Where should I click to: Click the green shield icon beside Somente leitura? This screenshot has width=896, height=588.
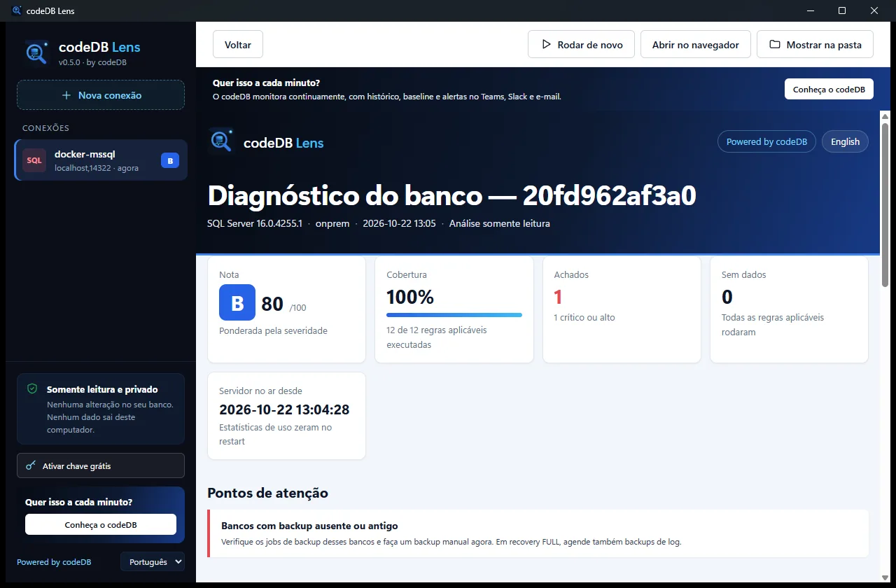pos(31,388)
